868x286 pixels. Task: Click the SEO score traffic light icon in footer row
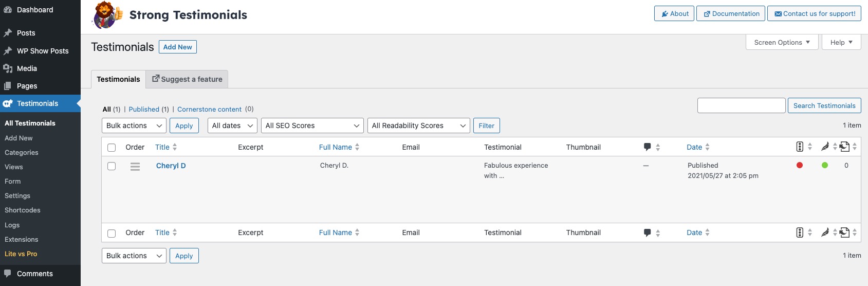click(800, 233)
